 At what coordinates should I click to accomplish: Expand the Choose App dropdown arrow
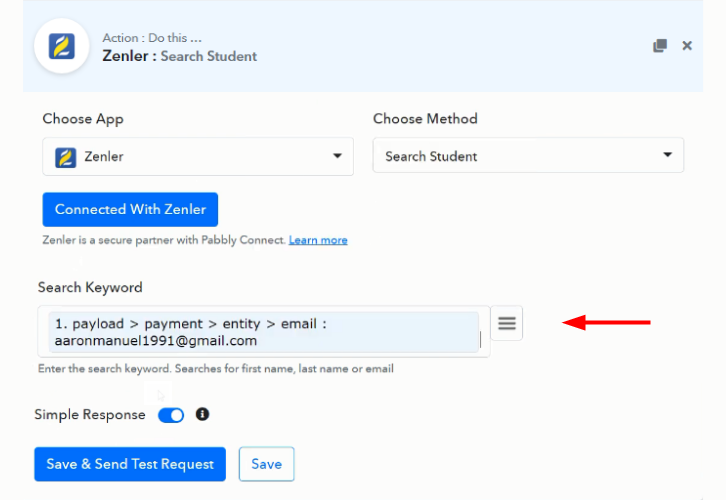click(x=338, y=156)
